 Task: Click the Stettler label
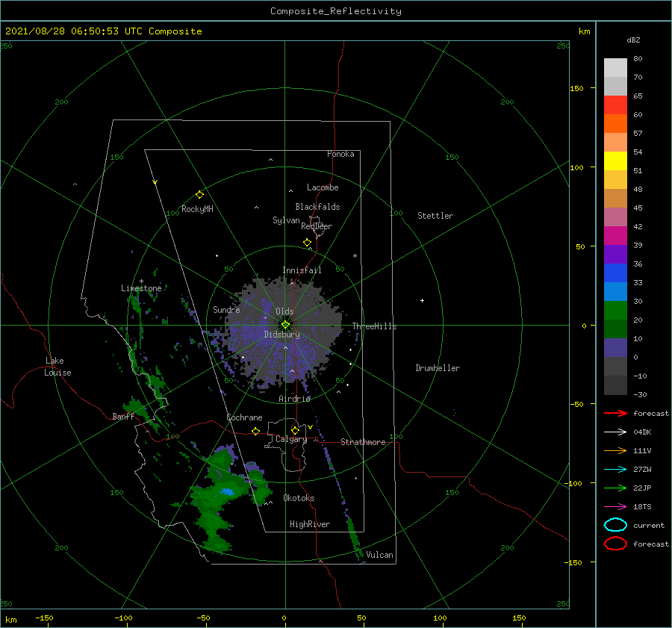435,216
